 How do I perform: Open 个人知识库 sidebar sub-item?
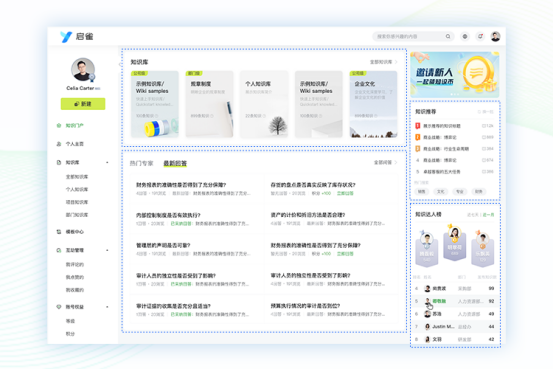77,189
